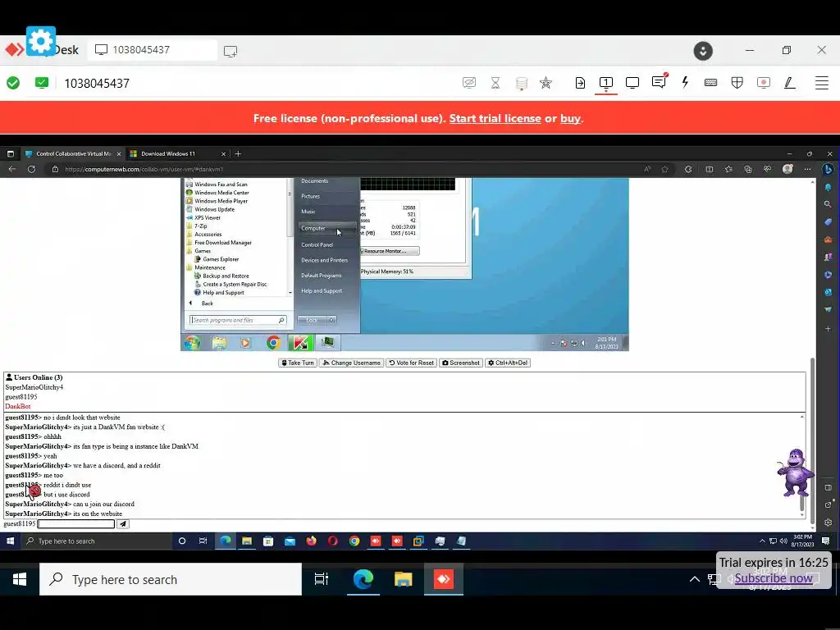Open local Edge from taskbar

363,579
